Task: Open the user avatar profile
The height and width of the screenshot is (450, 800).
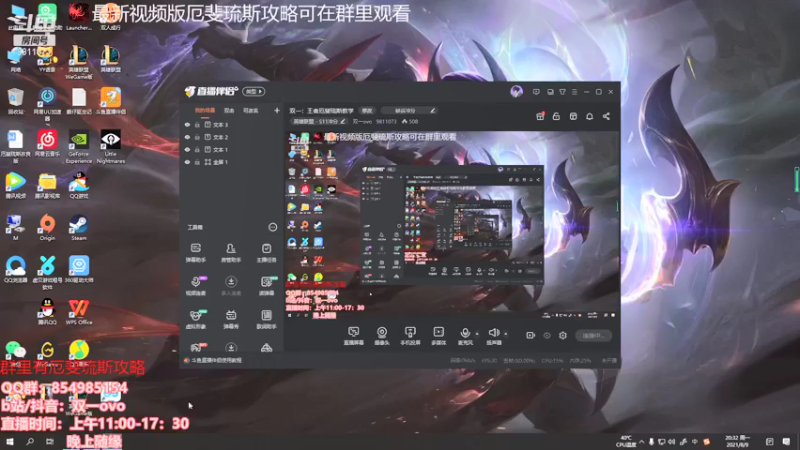Action: (x=516, y=92)
